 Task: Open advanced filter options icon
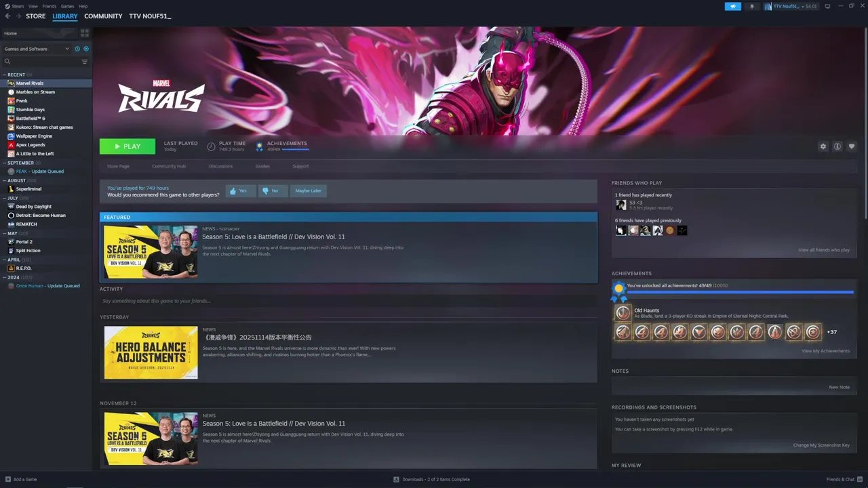85,62
